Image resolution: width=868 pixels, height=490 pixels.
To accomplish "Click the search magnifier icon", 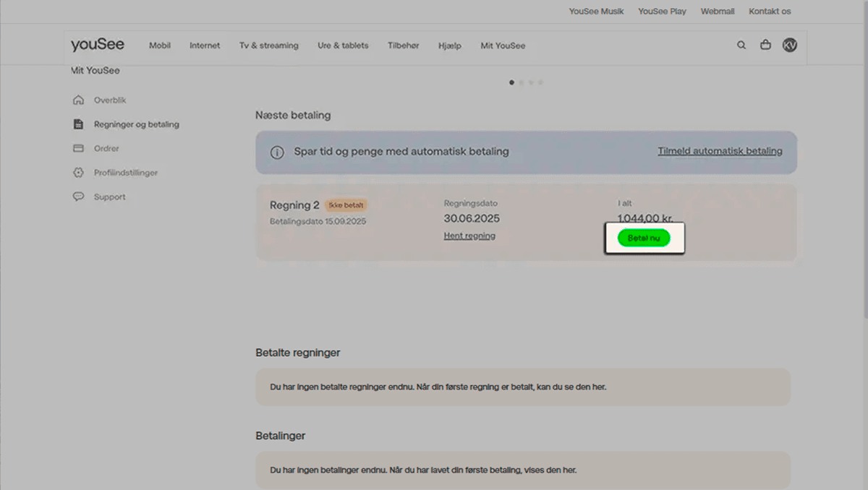I will click(x=741, y=45).
